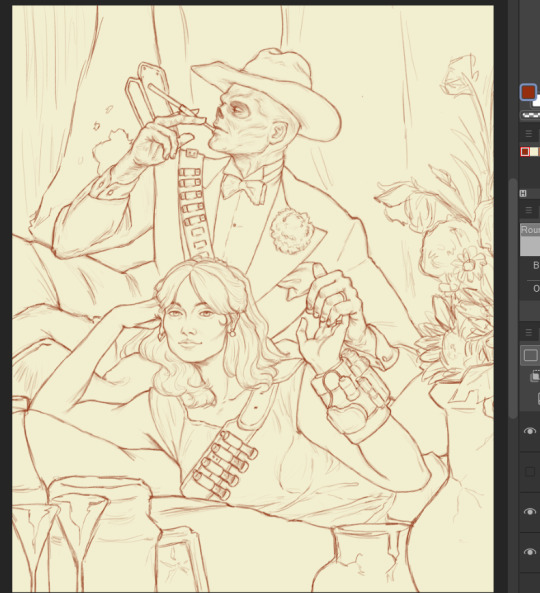Select the white sub drawing color
This screenshot has width=540, height=593.
point(536,103)
